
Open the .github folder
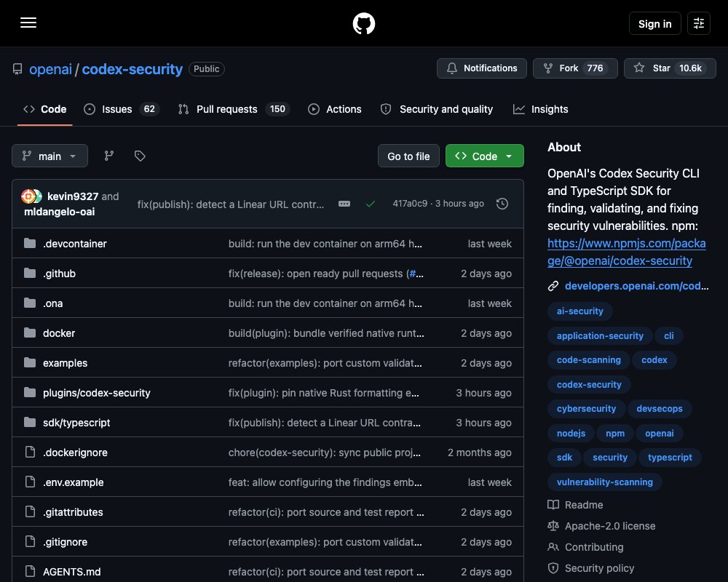click(x=60, y=274)
